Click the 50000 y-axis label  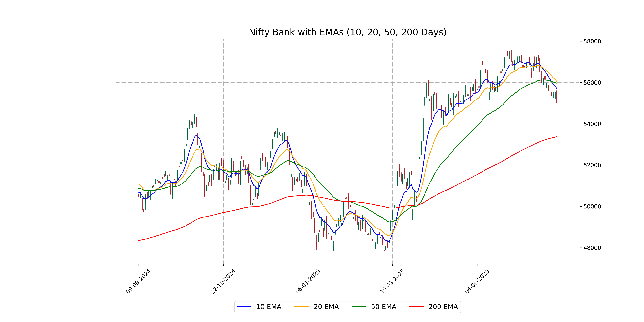(x=592, y=206)
